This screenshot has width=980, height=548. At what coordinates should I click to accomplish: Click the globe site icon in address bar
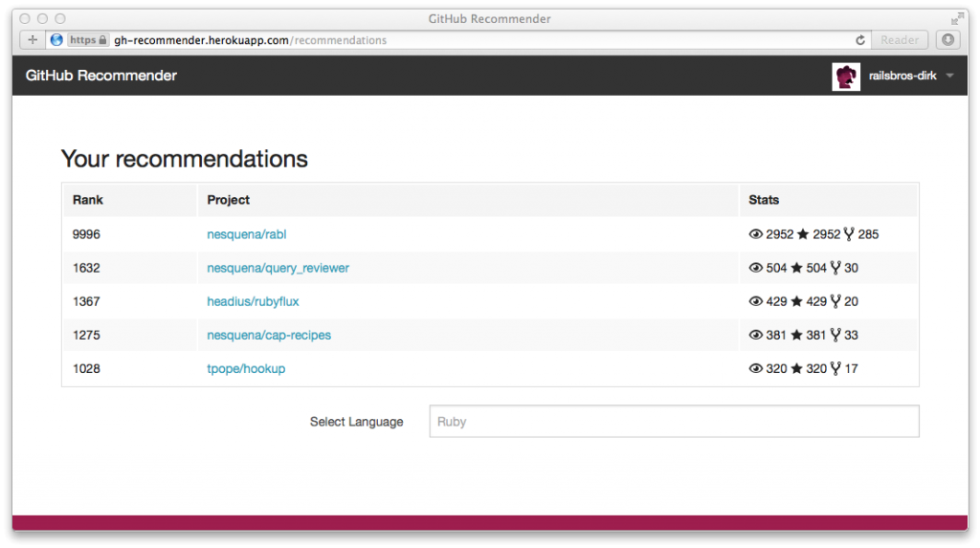pos(56,40)
